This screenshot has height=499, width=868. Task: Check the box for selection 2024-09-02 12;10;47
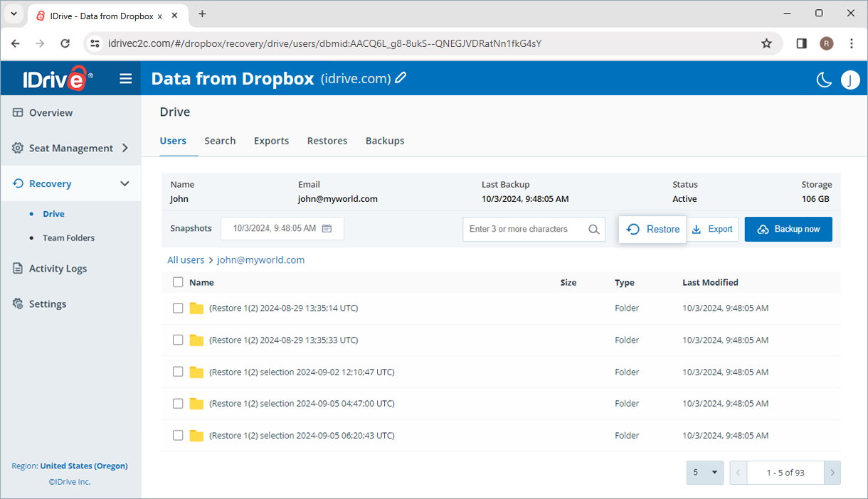click(178, 372)
